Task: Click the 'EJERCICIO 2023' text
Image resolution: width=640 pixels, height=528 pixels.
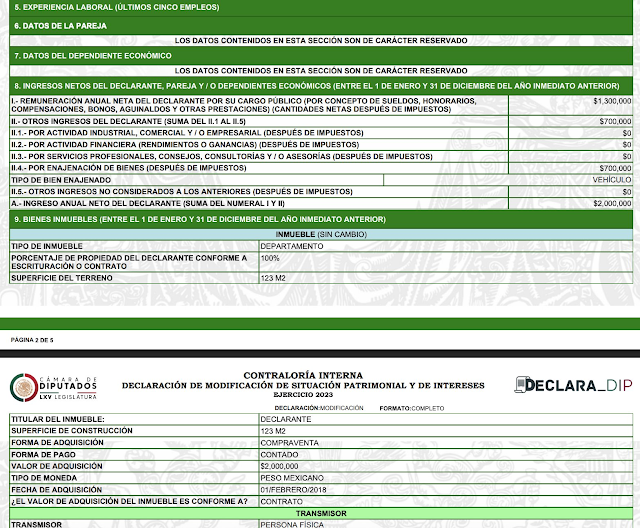Action: (x=303, y=395)
